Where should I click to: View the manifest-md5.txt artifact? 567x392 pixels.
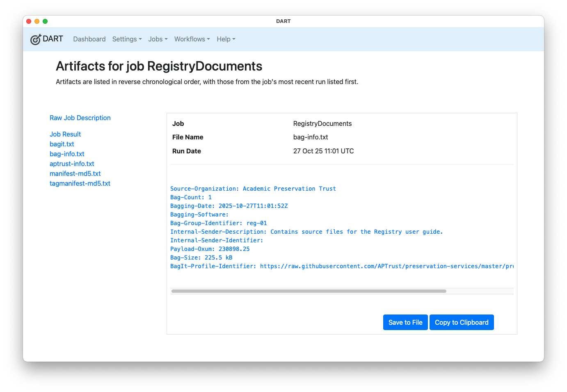pos(75,173)
